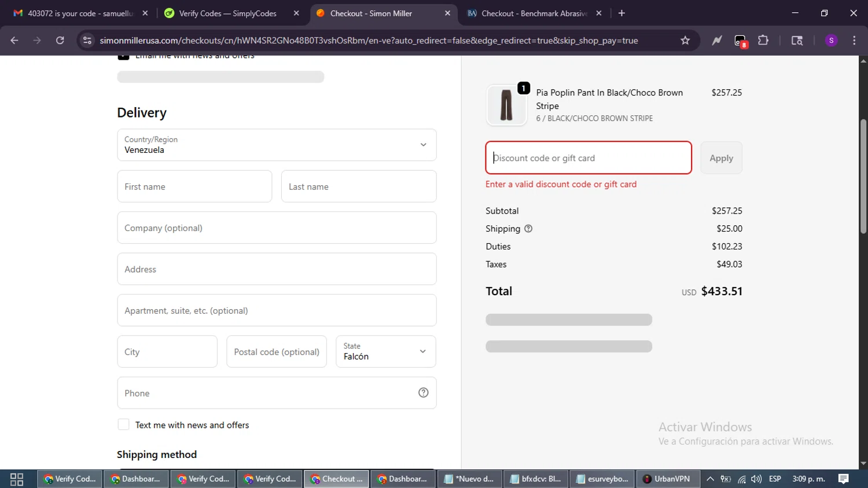
Task: Open the Checkout Chrome taskbar window
Action: click(337, 479)
